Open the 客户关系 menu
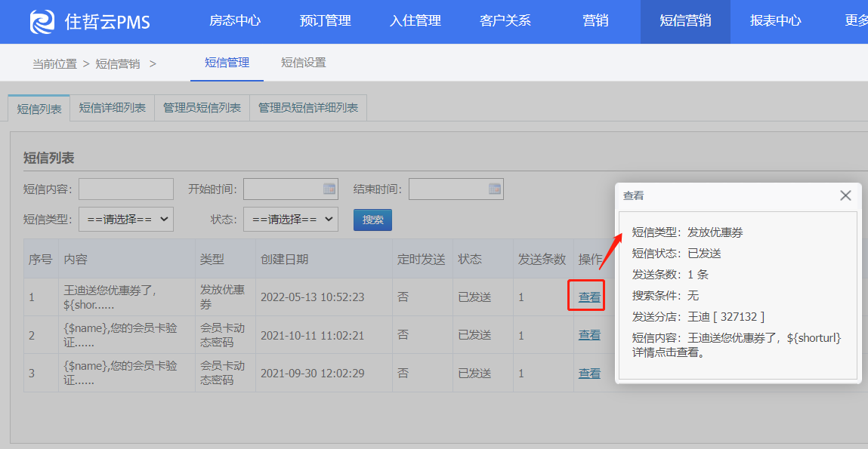 tap(505, 21)
